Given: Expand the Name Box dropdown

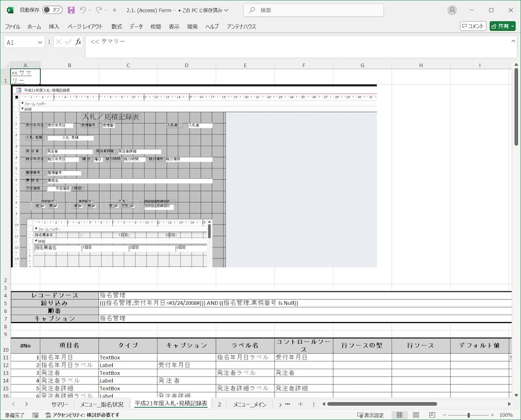Looking at the screenshot, I should coord(40,42).
